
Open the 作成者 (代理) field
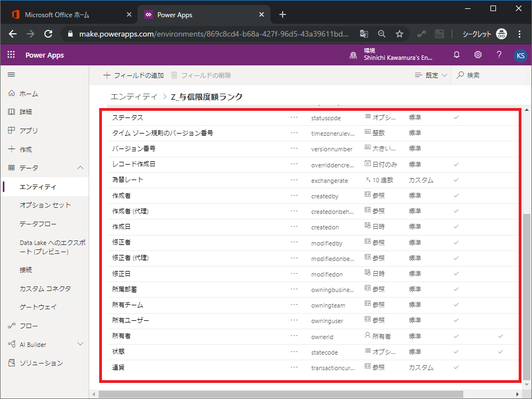coord(130,211)
